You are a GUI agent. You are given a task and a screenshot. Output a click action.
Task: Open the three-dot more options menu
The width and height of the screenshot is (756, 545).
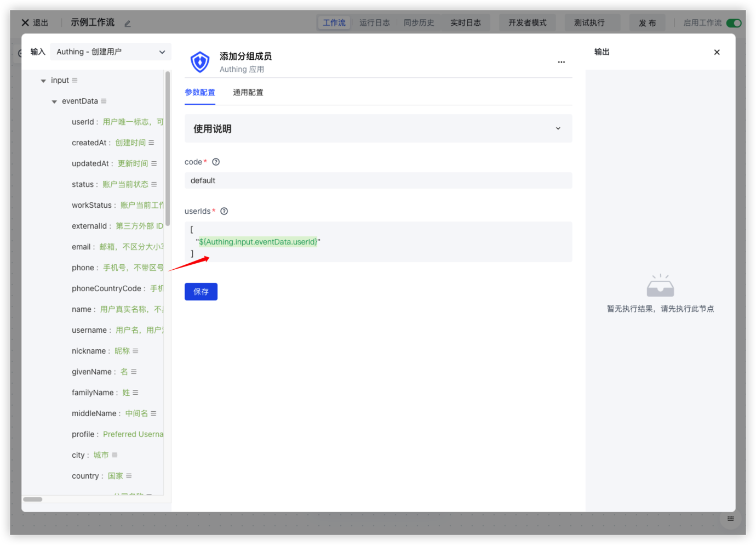point(561,62)
